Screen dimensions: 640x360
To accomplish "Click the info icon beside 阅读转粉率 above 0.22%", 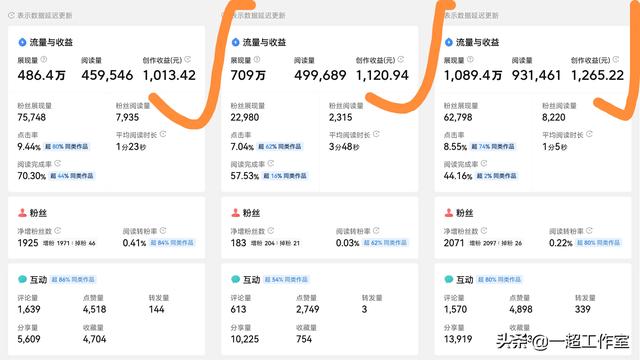I will 589,231.
